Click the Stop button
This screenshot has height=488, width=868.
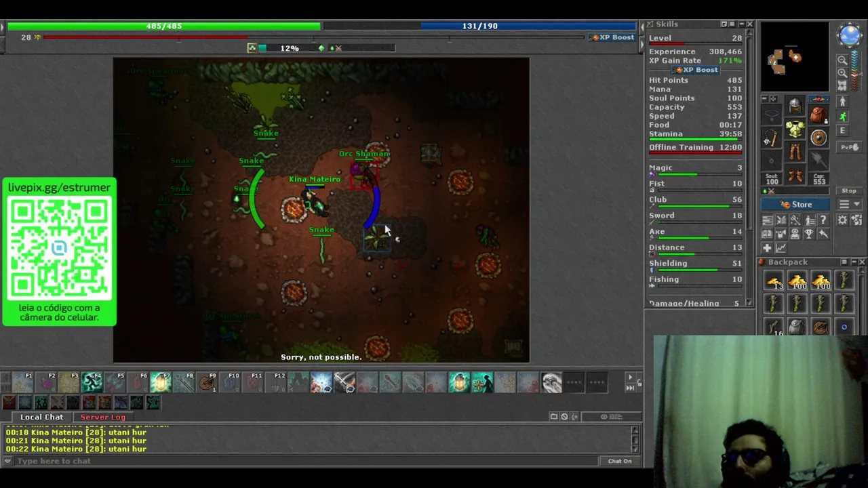tap(849, 191)
